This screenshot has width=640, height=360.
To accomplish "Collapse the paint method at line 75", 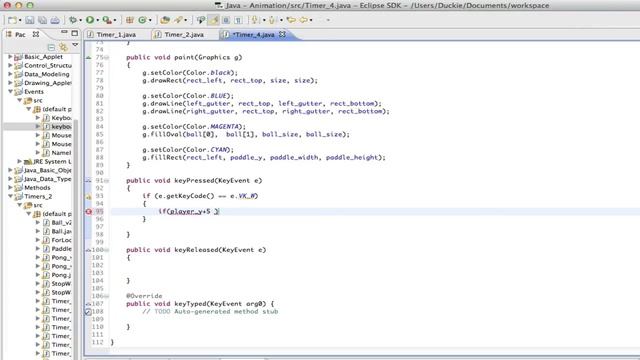I will 107,58.
